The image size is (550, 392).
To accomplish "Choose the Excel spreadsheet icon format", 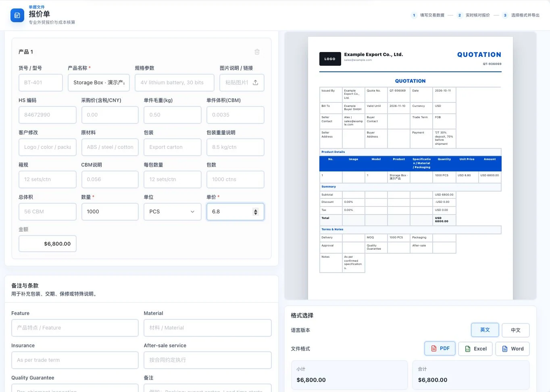I will click(x=476, y=349).
